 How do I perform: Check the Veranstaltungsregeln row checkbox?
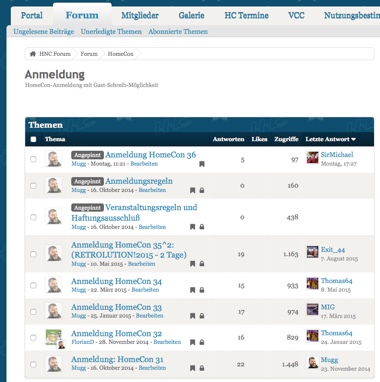[33, 217]
